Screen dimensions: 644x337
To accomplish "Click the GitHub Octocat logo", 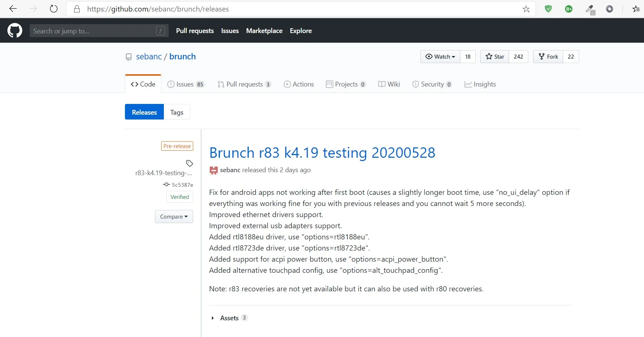I will [x=15, y=30].
